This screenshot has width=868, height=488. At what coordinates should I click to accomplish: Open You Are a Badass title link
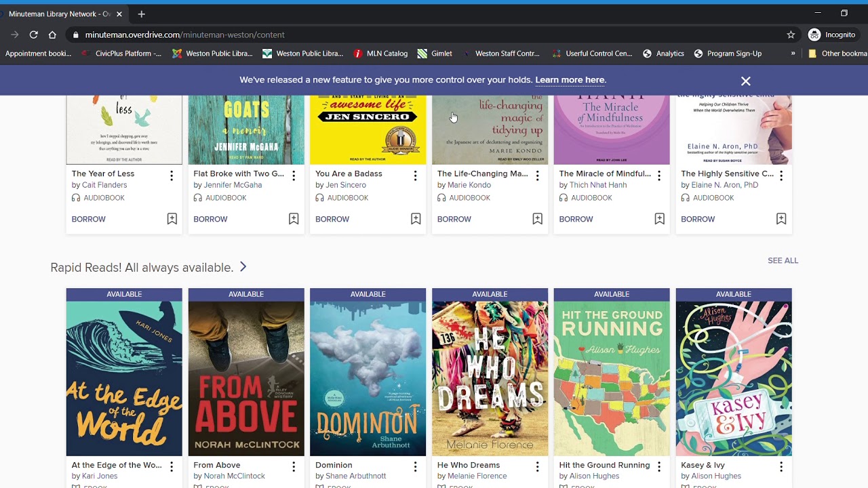tap(349, 174)
